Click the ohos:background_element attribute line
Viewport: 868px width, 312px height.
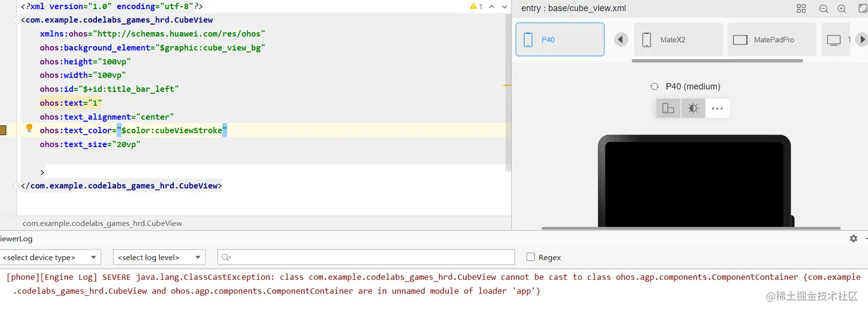click(152, 48)
